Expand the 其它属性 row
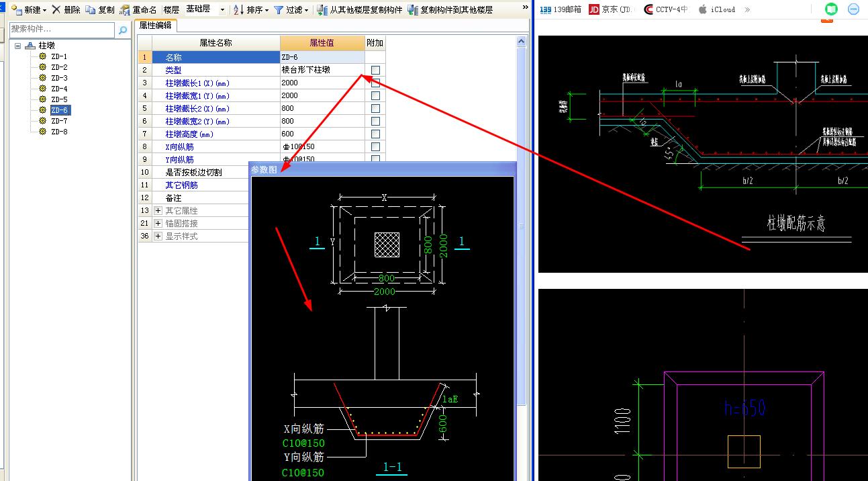Viewport: 868px width, 481px height. pyautogui.click(x=158, y=211)
